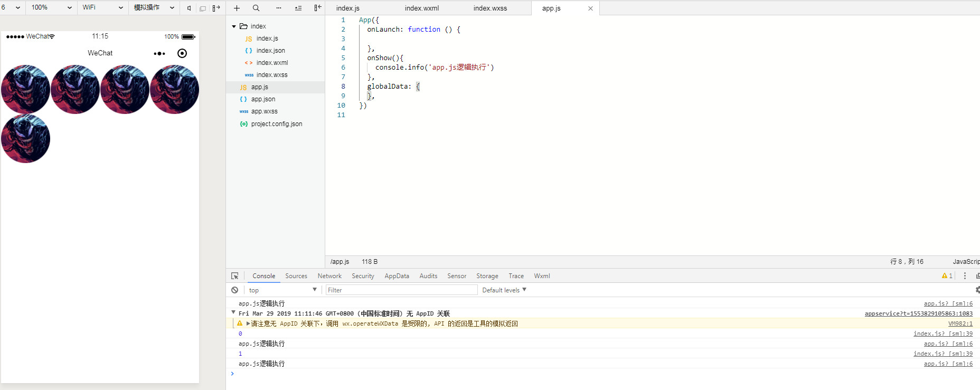
Task: Click the console Filter input field
Action: coord(401,290)
